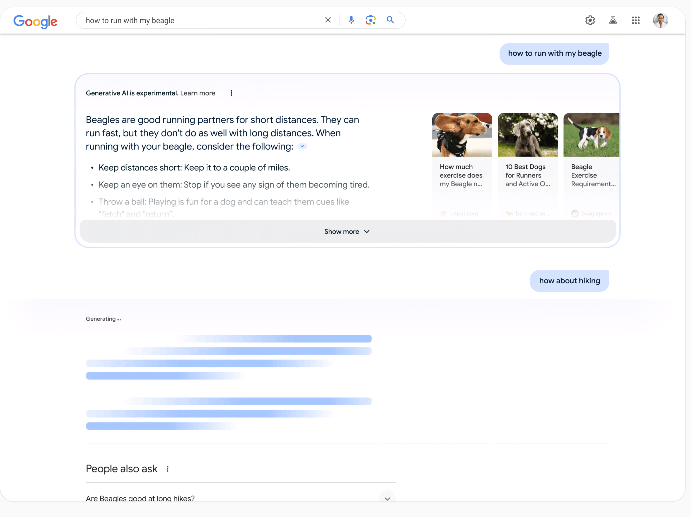
Task: Clear the search box text
Action: pos(328,20)
